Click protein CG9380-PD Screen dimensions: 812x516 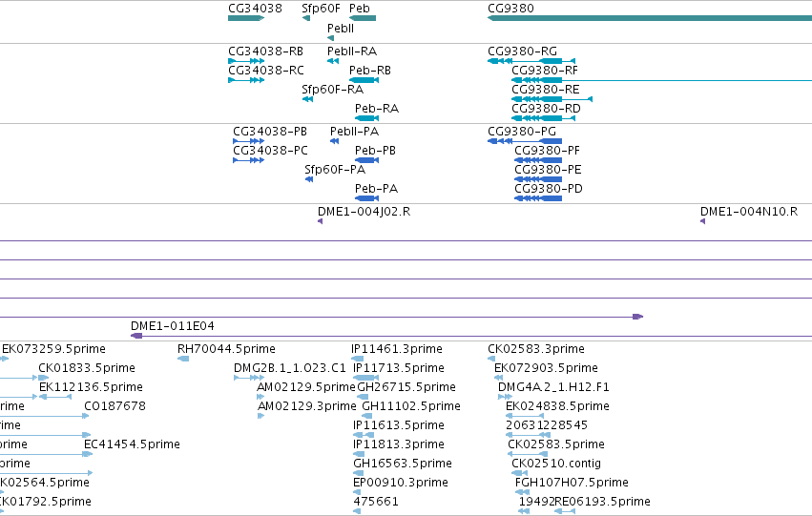(538, 198)
